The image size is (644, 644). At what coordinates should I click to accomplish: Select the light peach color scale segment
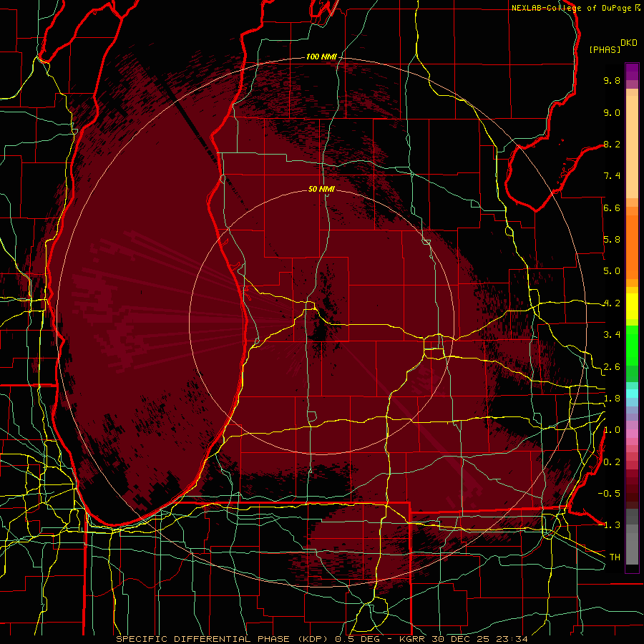632,147
